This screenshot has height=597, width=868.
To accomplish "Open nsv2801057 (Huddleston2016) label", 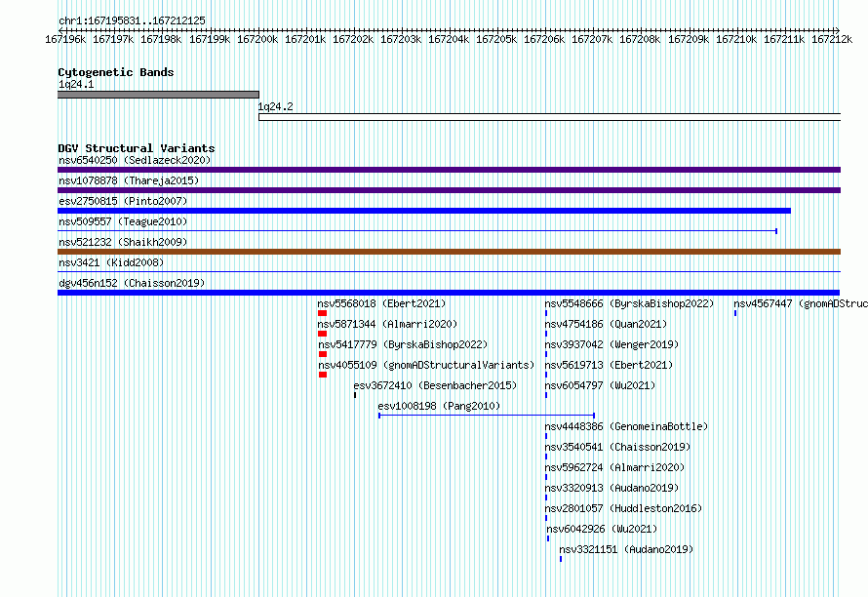I will [623, 508].
